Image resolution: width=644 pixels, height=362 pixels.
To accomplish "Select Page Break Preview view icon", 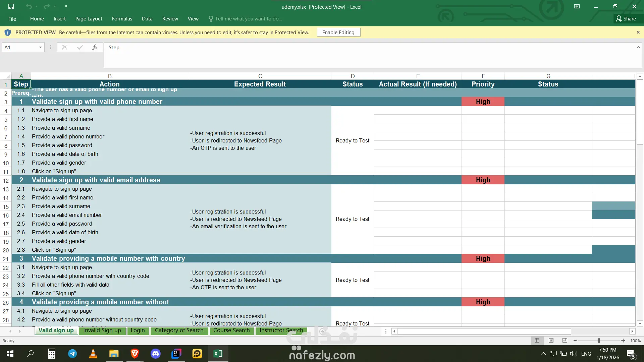I will (565, 341).
